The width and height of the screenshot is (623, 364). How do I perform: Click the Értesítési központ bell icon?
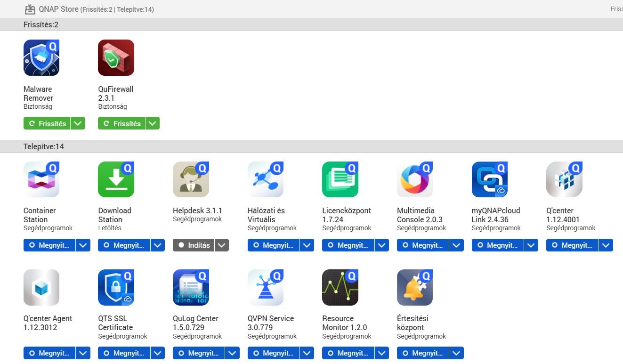[x=415, y=287]
